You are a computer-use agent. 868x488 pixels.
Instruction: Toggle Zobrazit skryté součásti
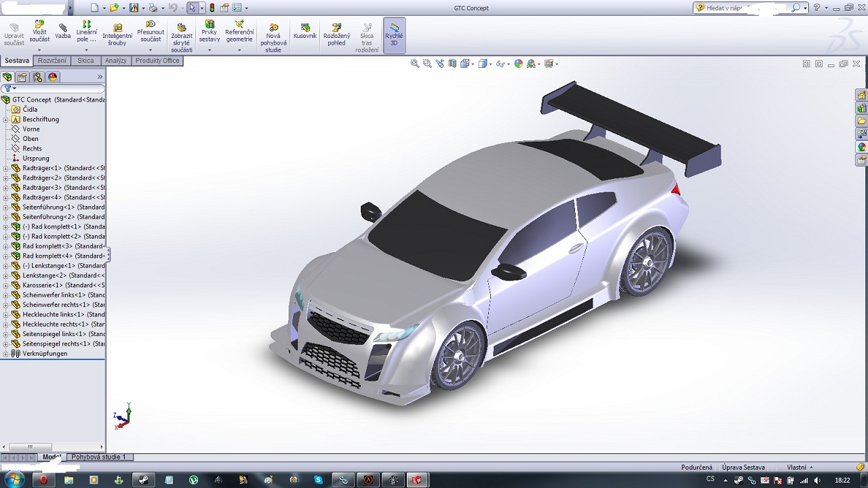(x=182, y=38)
